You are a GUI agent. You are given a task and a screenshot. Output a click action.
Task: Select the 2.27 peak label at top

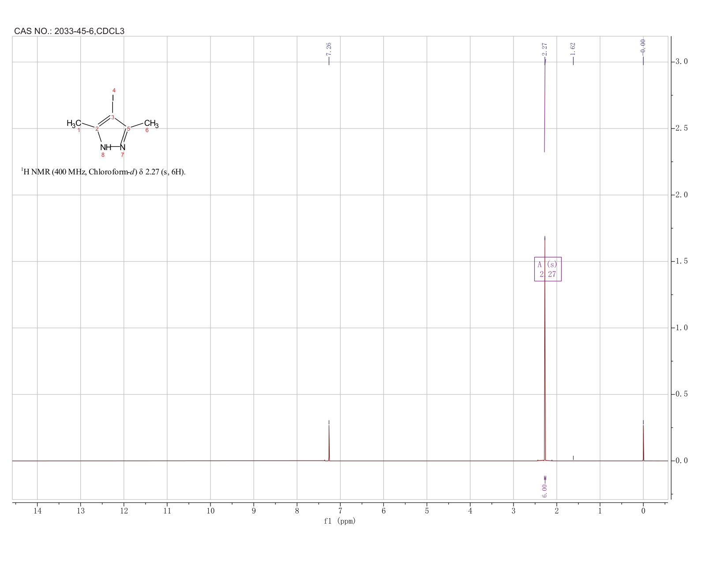click(544, 49)
